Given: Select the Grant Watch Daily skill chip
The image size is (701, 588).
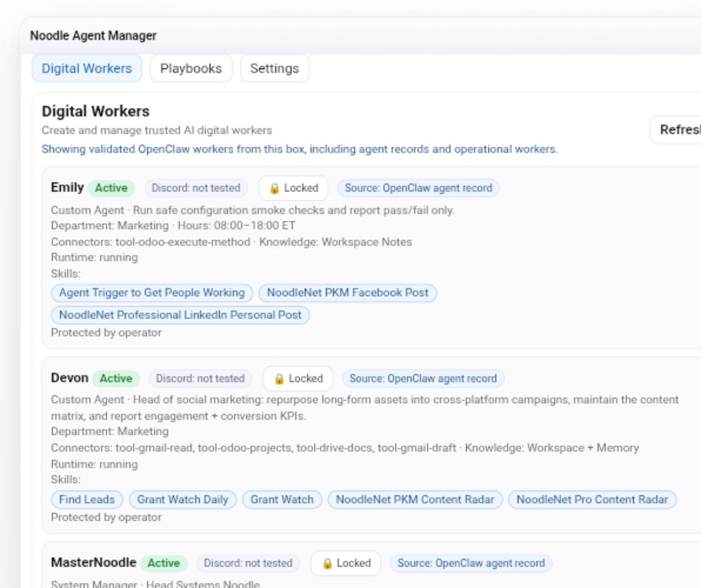Looking at the screenshot, I should tap(183, 499).
